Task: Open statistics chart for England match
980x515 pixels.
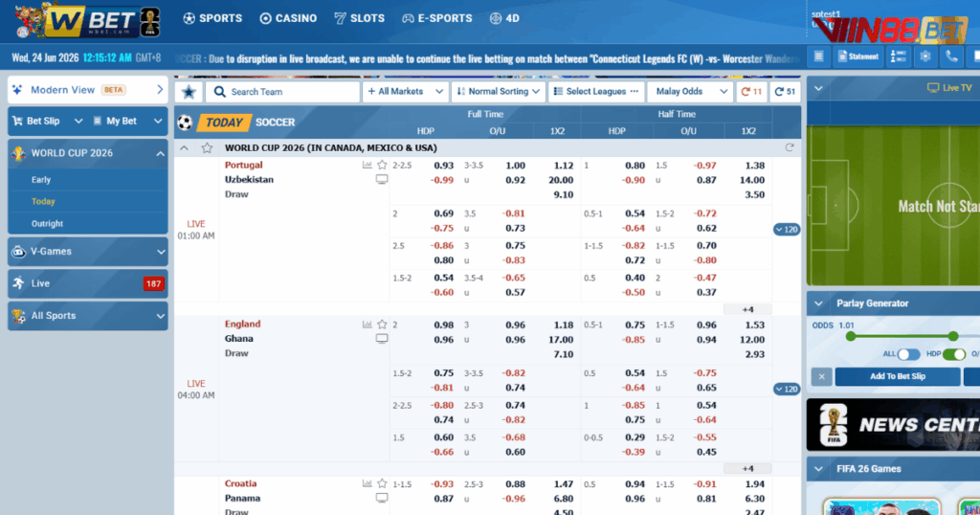Action: pos(367,325)
